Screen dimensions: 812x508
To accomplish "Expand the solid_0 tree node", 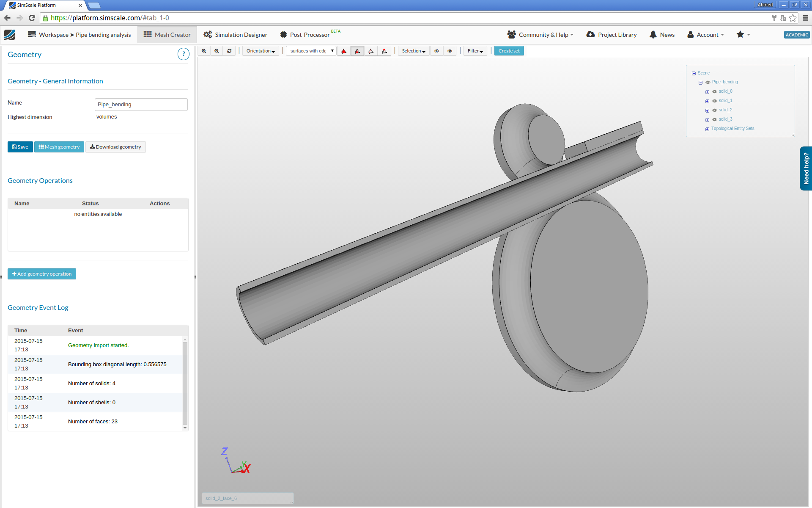I will [707, 92].
